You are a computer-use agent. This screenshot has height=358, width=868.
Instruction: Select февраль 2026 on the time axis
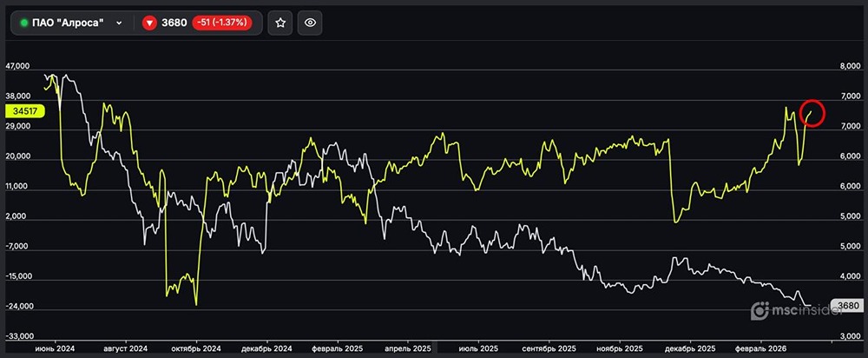pyautogui.click(x=761, y=348)
